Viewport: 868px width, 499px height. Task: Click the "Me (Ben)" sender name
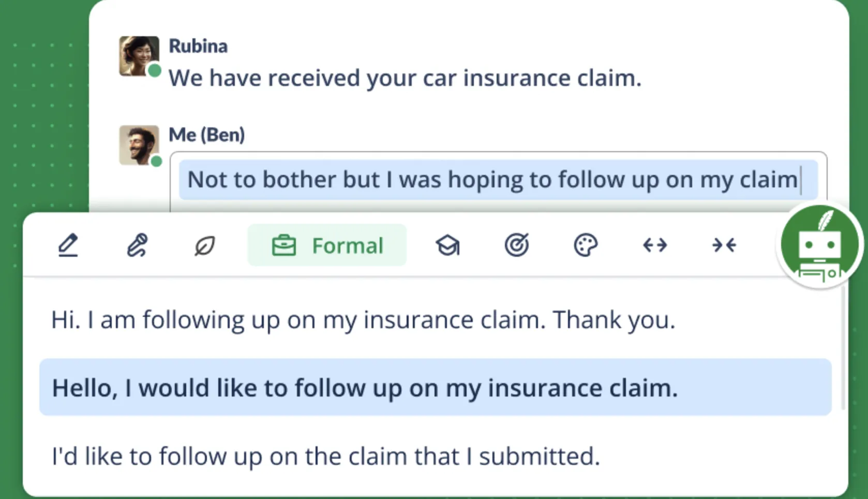click(x=207, y=135)
